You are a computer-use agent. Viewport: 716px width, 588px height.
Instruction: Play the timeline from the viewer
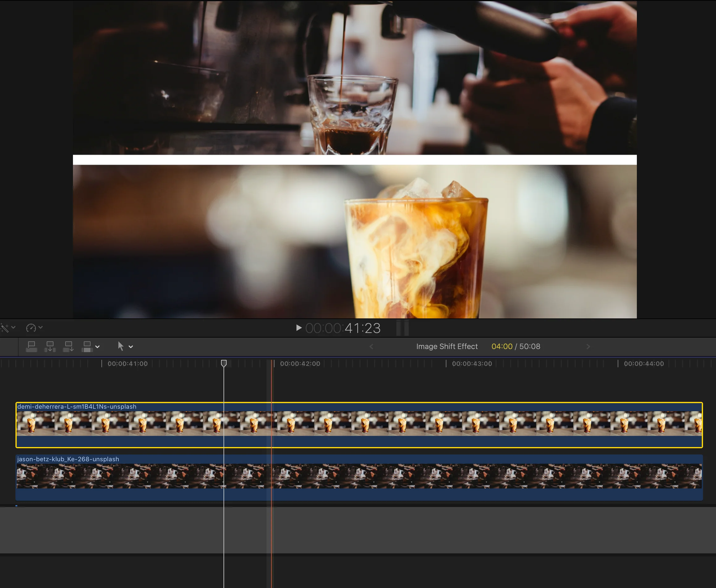[x=299, y=328]
